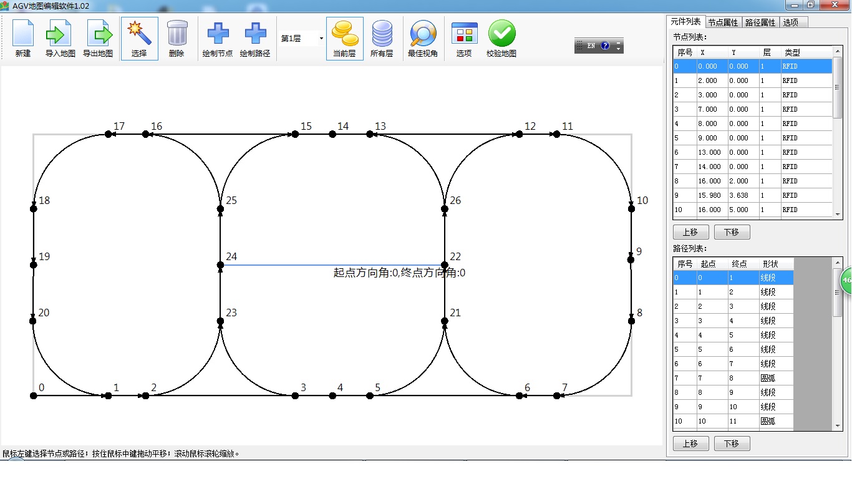The image size is (852, 504).
Task: Click 上移 button under node list
Action: (690, 232)
